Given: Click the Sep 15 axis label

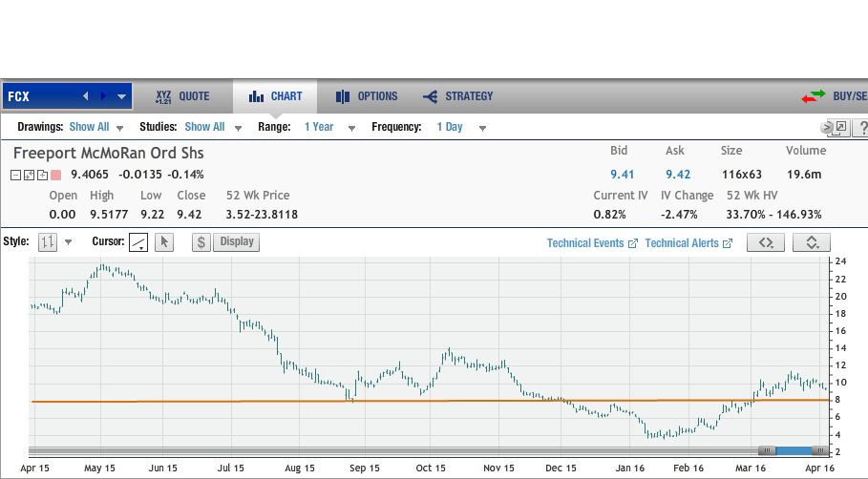Looking at the screenshot, I should 365,468.
